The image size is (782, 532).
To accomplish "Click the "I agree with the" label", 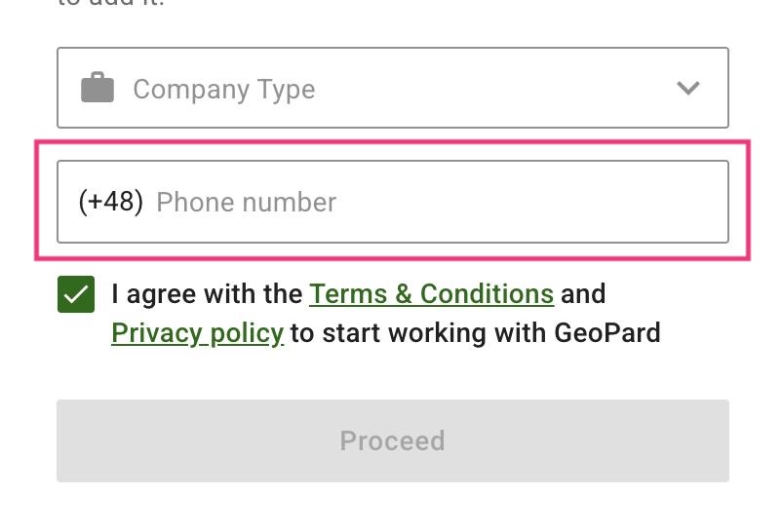I will [207, 294].
